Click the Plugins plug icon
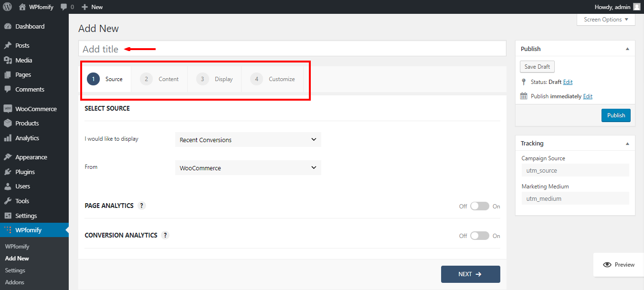 (x=8, y=172)
